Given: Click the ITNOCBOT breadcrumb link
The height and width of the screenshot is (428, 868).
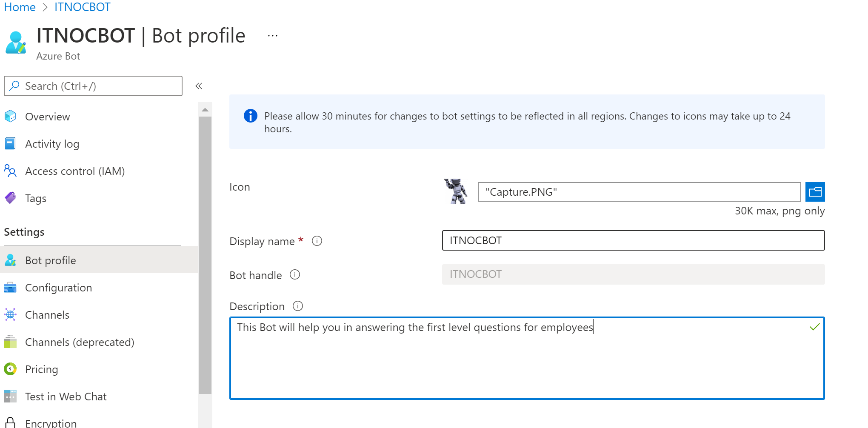Looking at the screenshot, I should pos(82,7).
